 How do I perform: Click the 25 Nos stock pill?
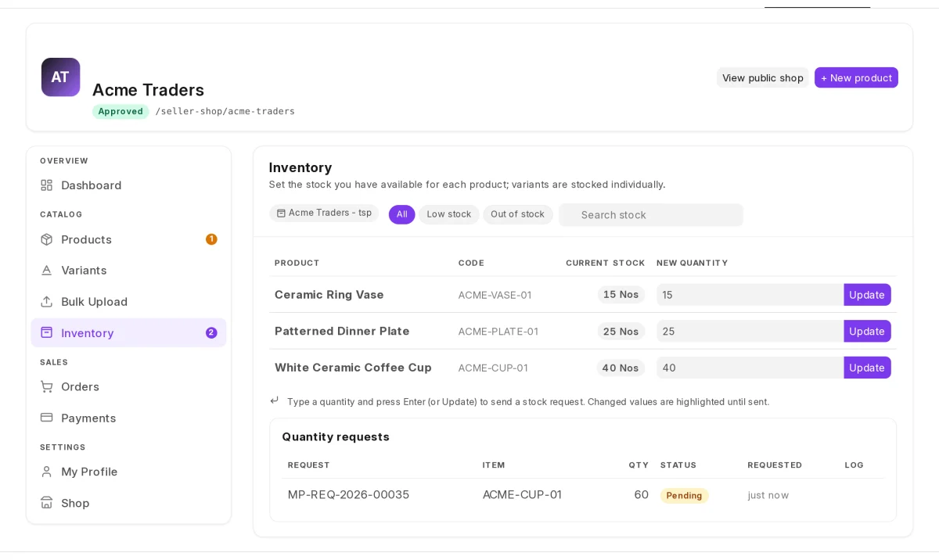(621, 332)
